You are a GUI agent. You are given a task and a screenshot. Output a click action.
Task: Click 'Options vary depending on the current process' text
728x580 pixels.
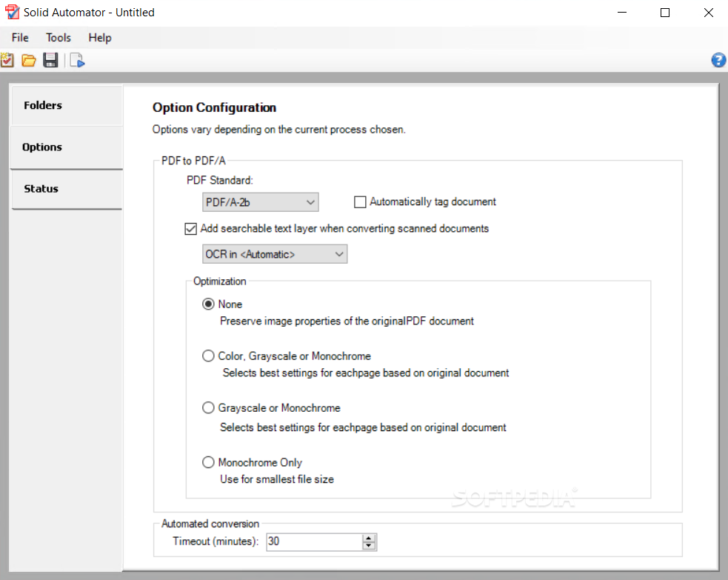279,130
